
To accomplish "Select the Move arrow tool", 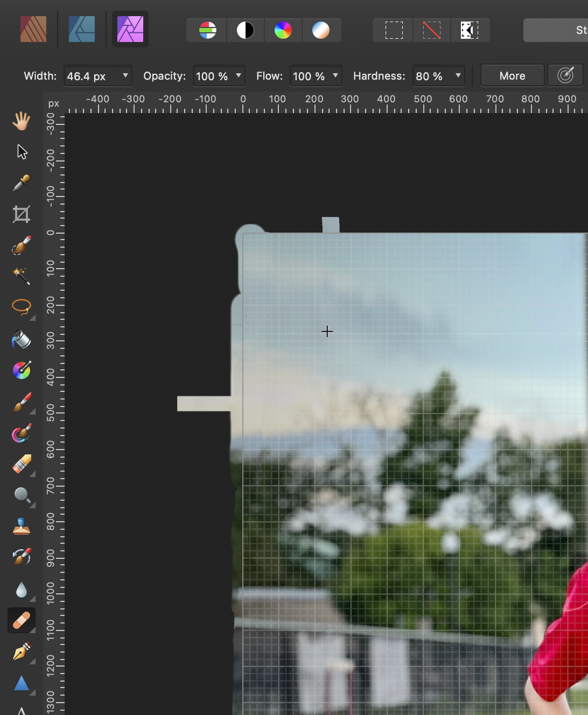I will click(22, 152).
